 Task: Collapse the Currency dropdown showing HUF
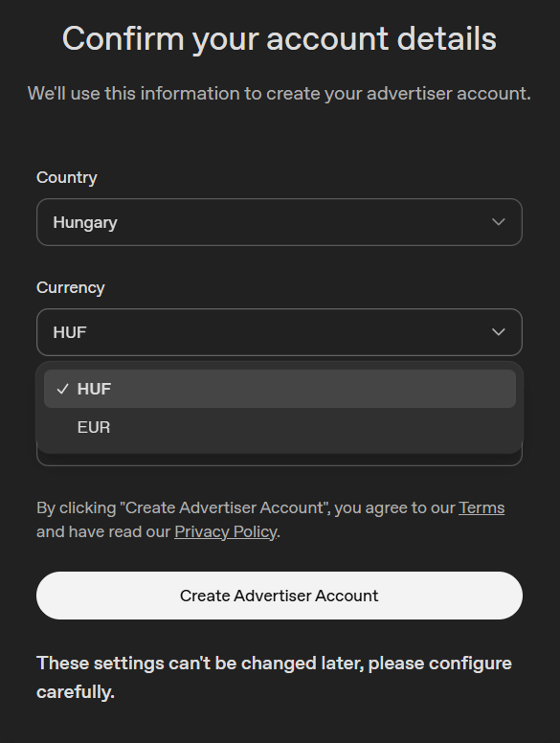pos(280,332)
